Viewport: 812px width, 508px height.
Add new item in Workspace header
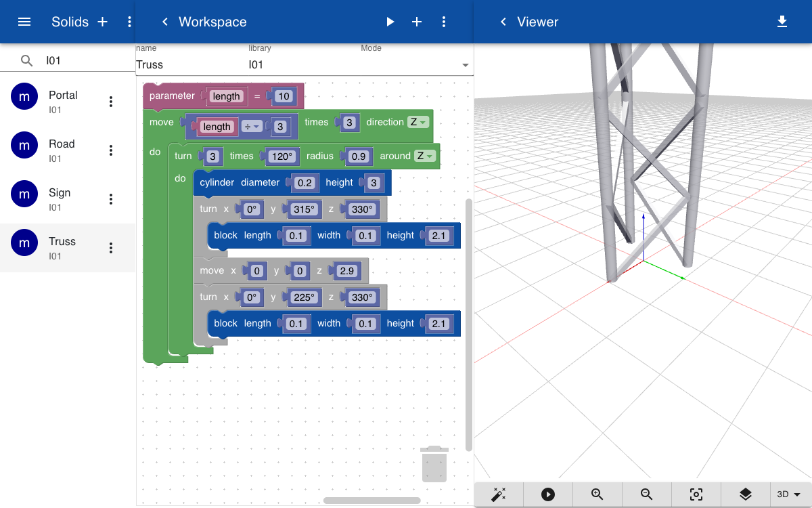[x=417, y=22]
